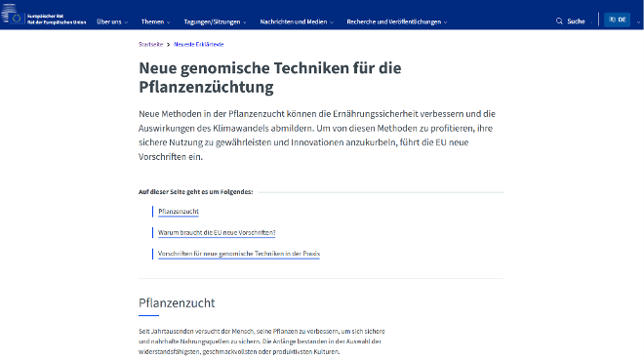The image size is (644, 360).
Task: Open the Tagungen/Sitzungen dropdown
Action: pyautogui.click(x=215, y=21)
